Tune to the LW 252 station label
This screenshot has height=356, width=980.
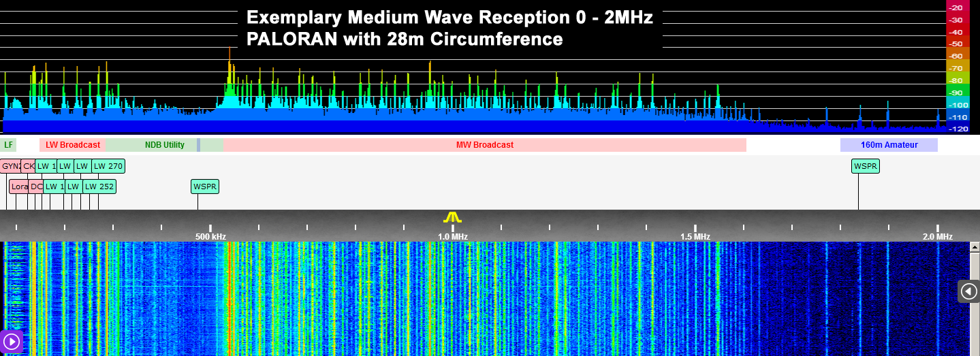[x=99, y=187]
